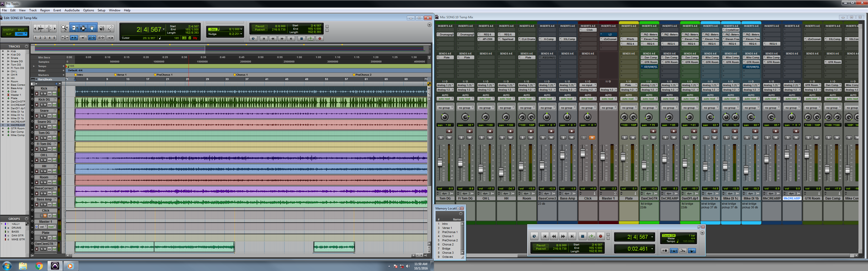Open Grid value dropdown
Screen dimensions: 868x271
pyautogui.click(x=241, y=29)
